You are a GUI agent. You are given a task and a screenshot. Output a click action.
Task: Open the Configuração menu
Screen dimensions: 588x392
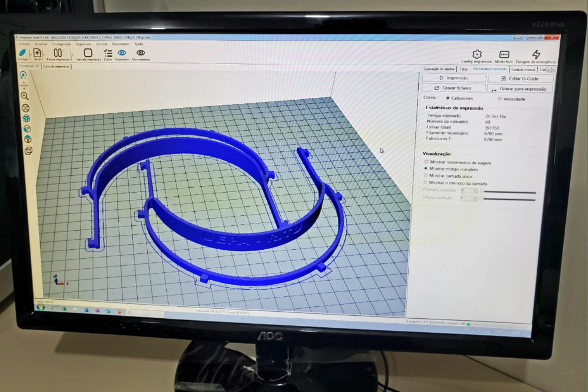[62, 44]
